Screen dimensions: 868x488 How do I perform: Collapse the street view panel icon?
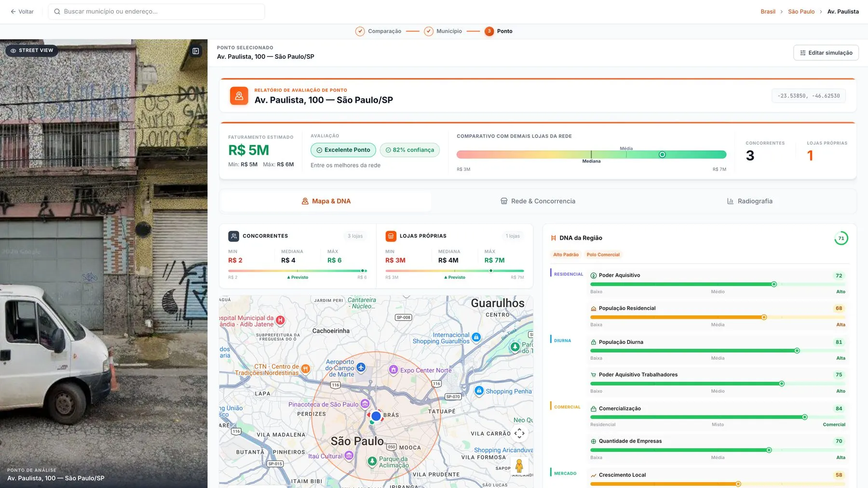(196, 51)
